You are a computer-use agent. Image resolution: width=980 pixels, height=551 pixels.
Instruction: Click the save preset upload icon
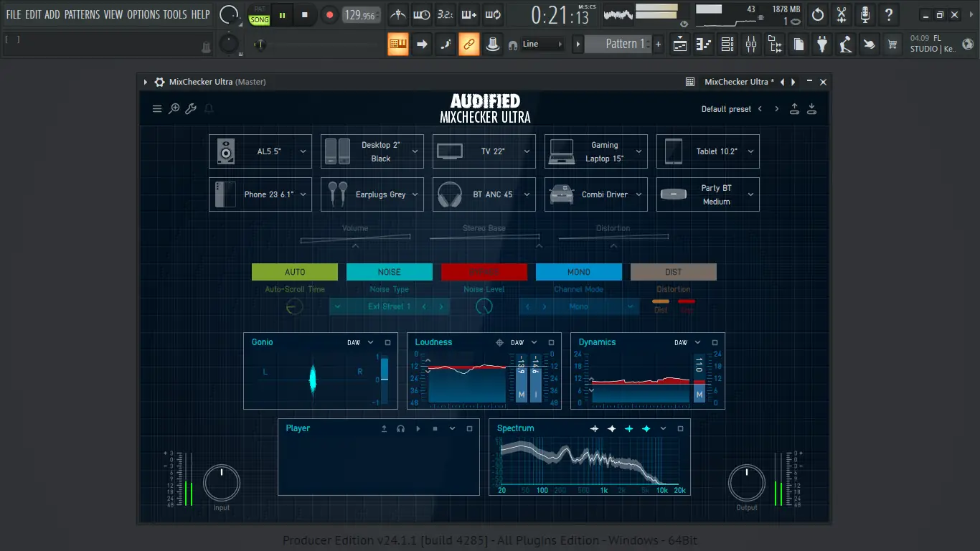(794, 109)
